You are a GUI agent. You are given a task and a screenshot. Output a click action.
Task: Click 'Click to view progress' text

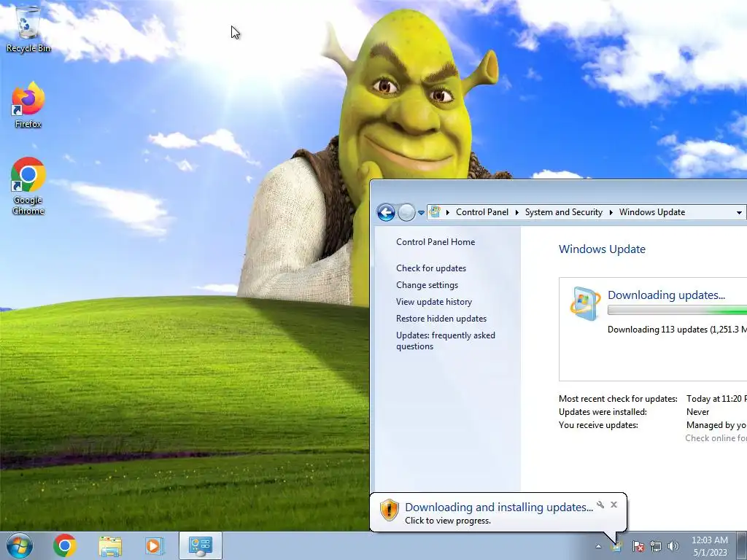pyautogui.click(x=448, y=521)
